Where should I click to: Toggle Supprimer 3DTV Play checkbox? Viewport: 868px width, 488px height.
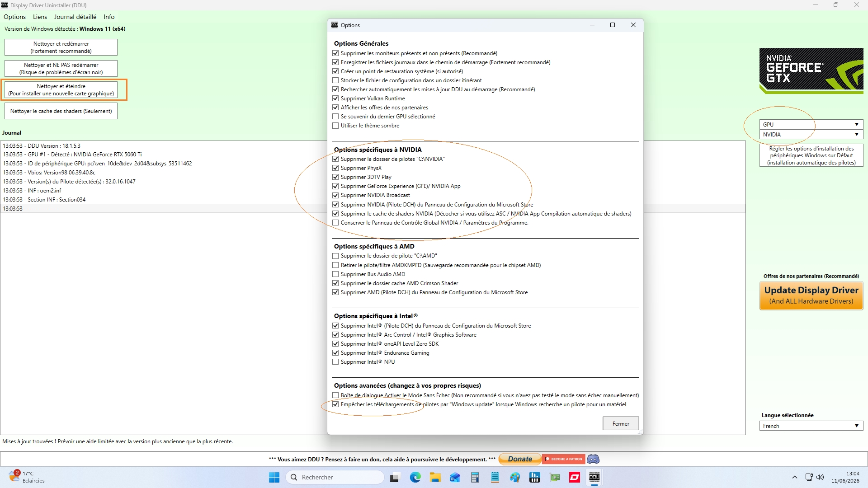[335, 177]
